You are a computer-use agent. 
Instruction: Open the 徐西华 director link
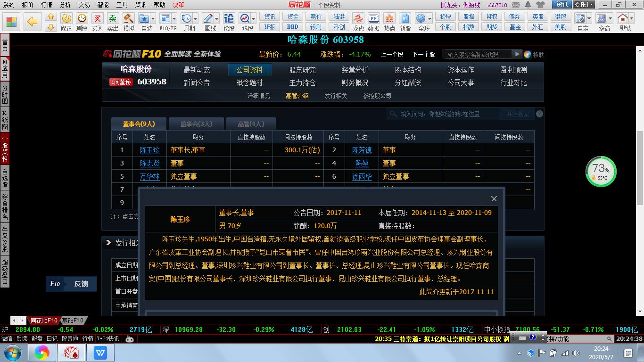pyautogui.click(x=362, y=176)
